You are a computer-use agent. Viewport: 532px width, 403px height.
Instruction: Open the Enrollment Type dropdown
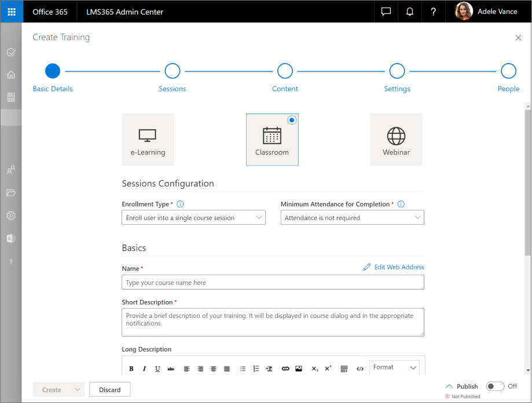click(x=193, y=218)
